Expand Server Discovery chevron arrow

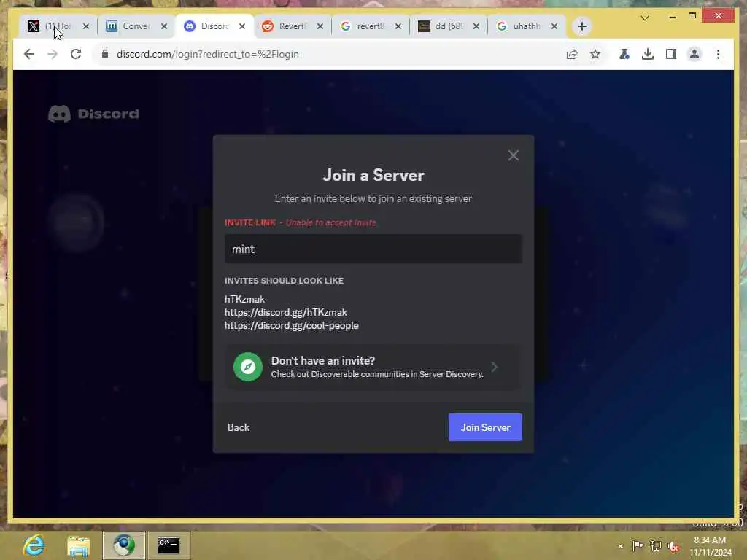[495, 367]
